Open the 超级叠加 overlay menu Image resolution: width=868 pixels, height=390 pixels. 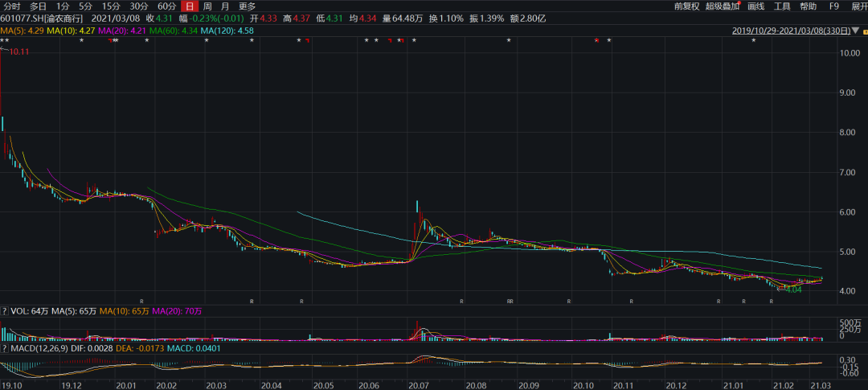(723, 6)
